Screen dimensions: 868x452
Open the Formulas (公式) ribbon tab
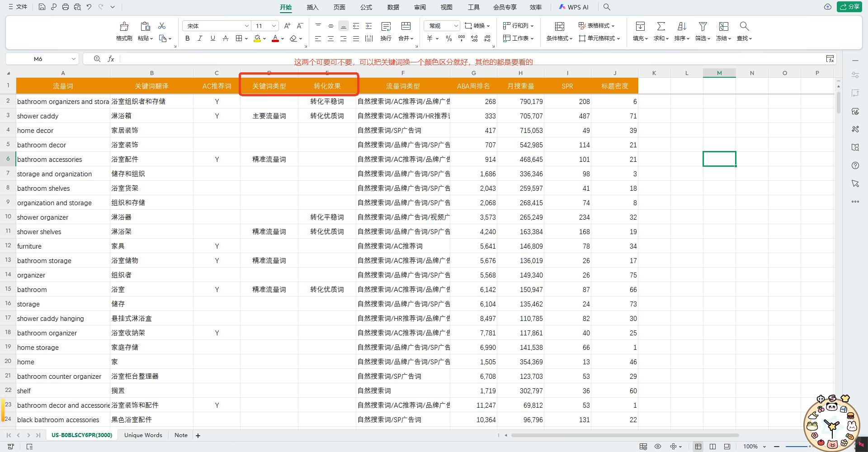(x=366, y=7)
